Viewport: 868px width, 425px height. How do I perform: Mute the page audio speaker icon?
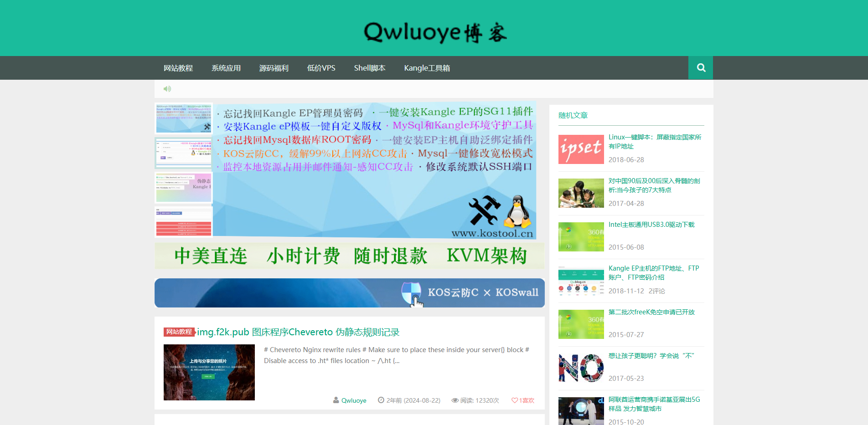[x=167, y=88]
